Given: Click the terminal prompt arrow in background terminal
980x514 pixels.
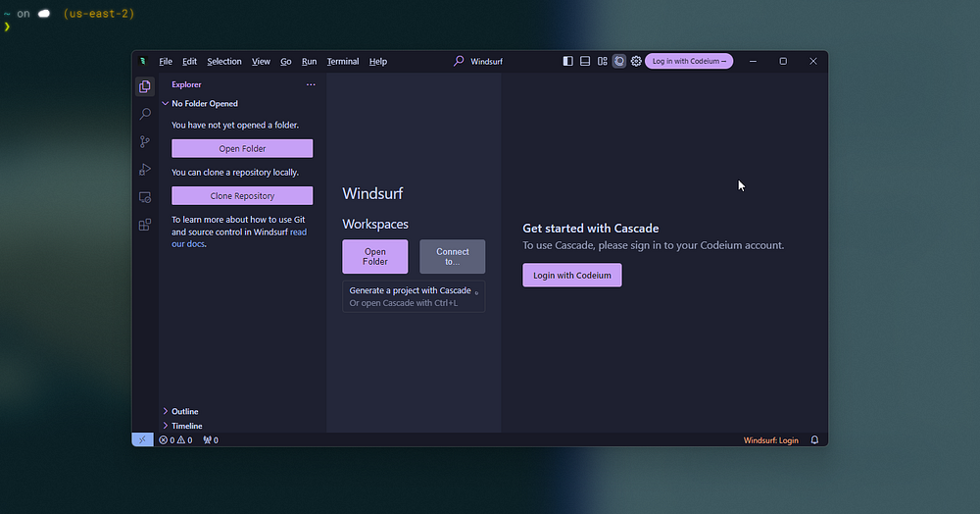Looking at the screenshot, I should pos(7,26).
